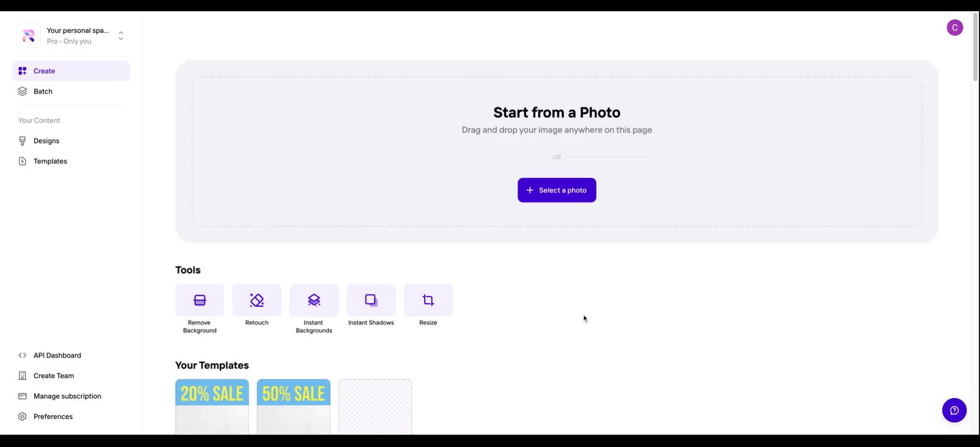Click the PhotoRoom logo icon

[x=29, y=36]
